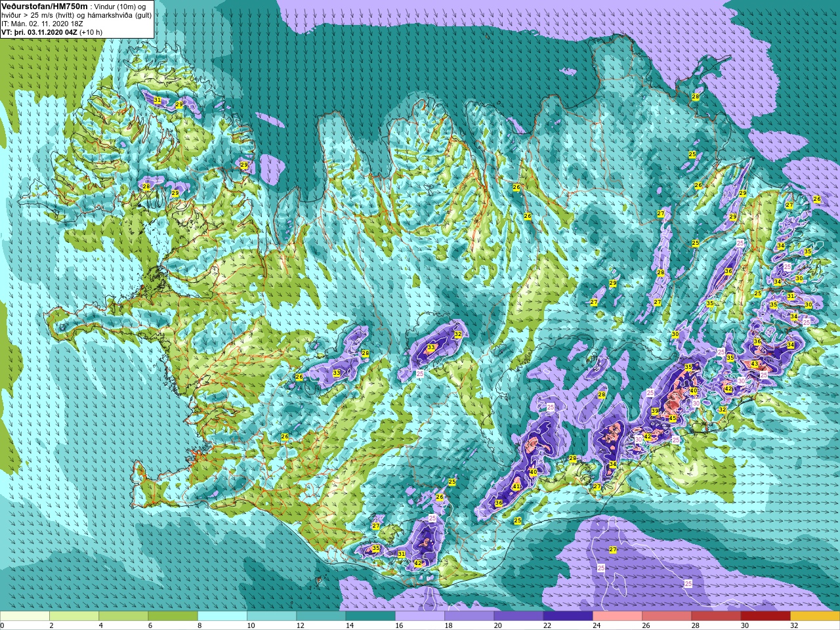Screen dimensions: 840x630
Task: Pick the olive green 6–8 m/s legend swatch
Action: tap(173, 616)
